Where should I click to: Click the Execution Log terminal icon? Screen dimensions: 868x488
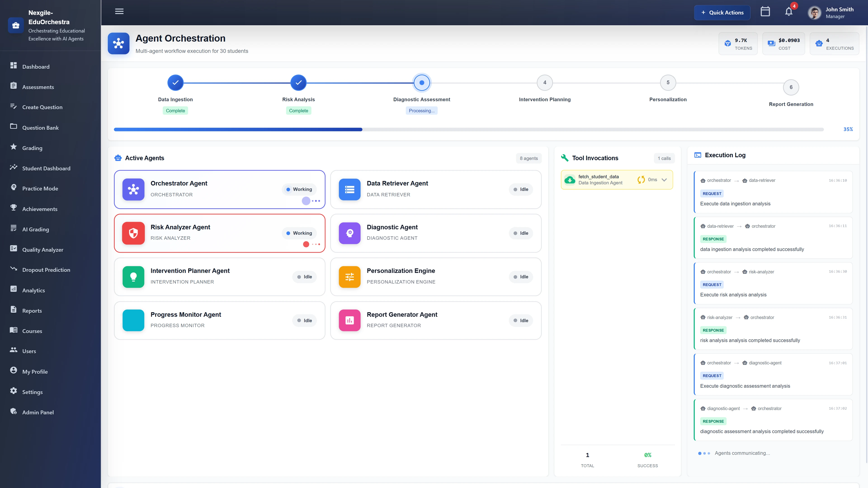698,155
